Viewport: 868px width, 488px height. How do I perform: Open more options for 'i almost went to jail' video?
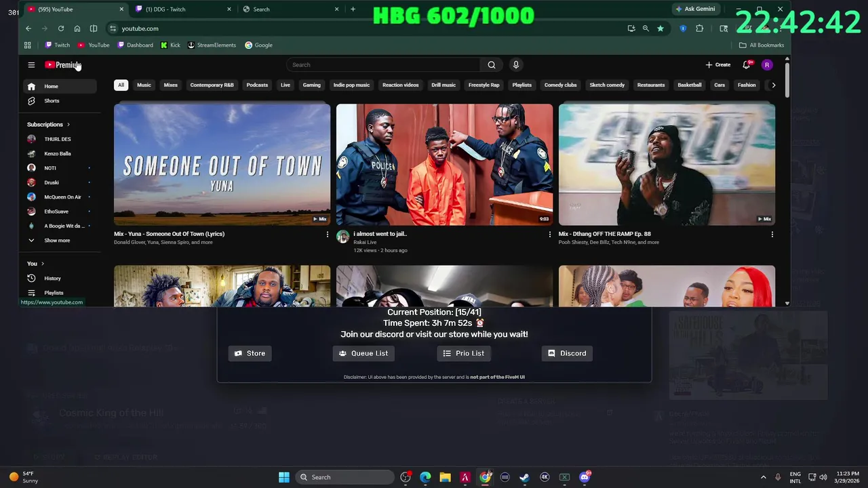click(550, 235)
